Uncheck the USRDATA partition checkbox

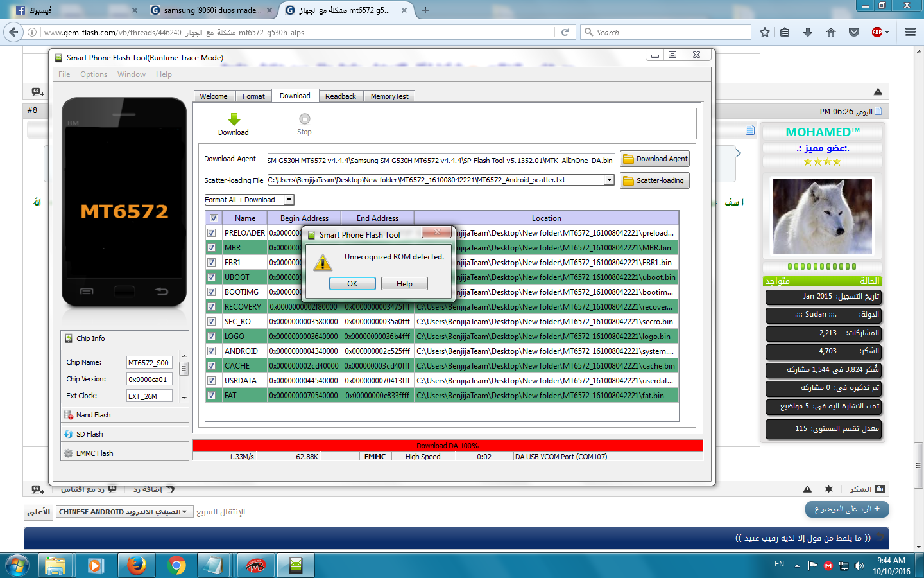click(x=211, y=381)
